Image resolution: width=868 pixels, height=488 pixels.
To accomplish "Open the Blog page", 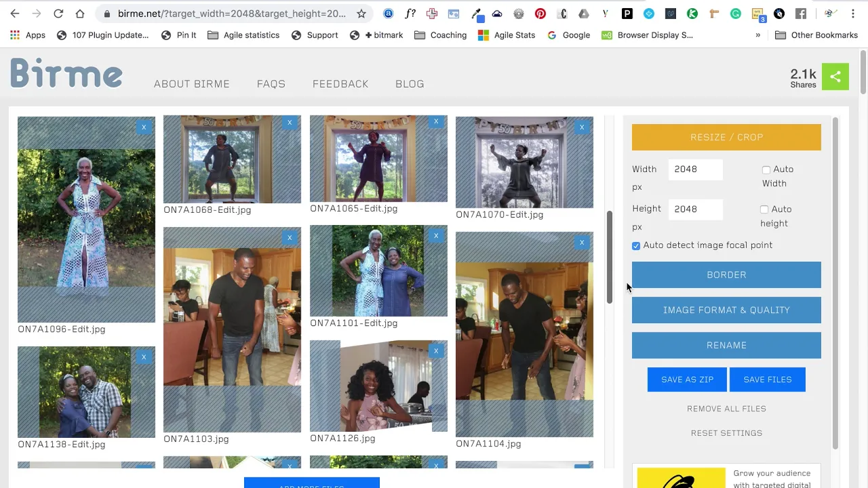I will (410, 84).
